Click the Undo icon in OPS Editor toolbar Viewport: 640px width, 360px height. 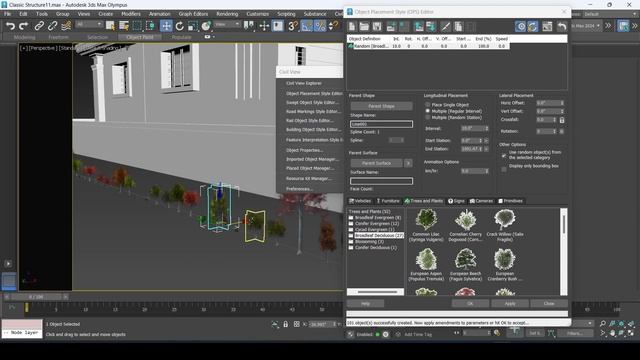pyautogui.click(x=562, y=27)
